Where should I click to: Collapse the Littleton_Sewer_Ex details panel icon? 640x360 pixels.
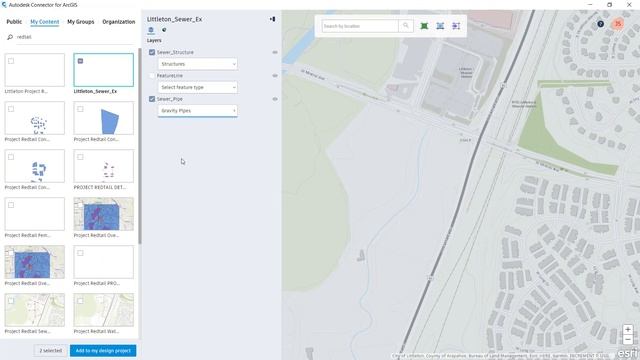click(272, 19)
